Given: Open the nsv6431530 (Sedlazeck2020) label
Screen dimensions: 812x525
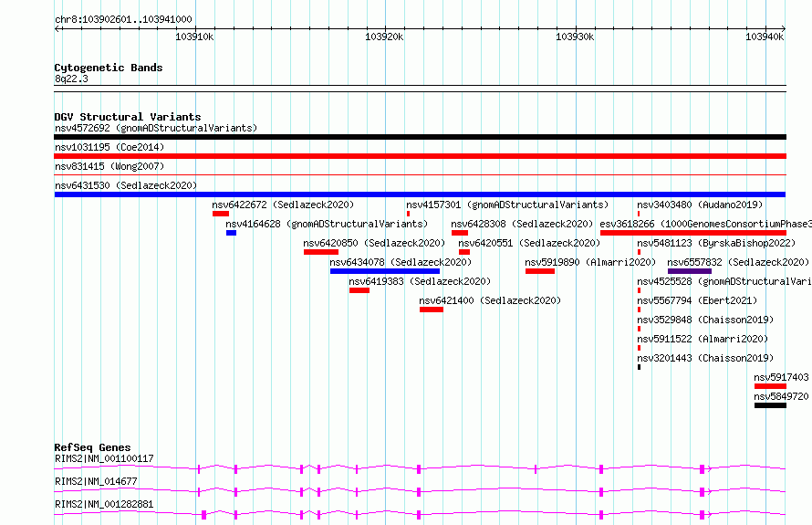Looking at the screenshot, I should coord(126,185).
